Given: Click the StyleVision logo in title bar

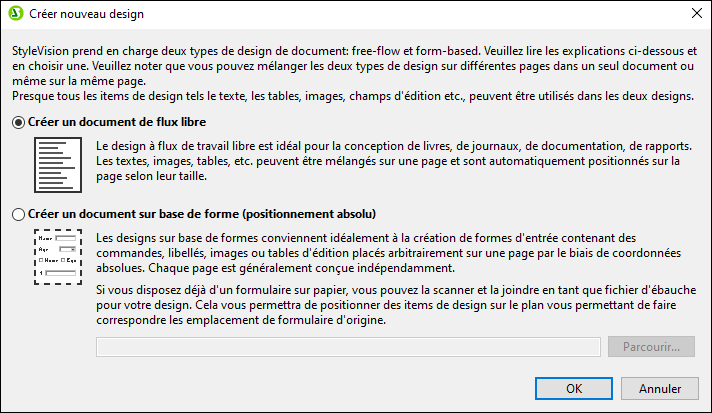Looking at the screenshot, I should [15, 14].
